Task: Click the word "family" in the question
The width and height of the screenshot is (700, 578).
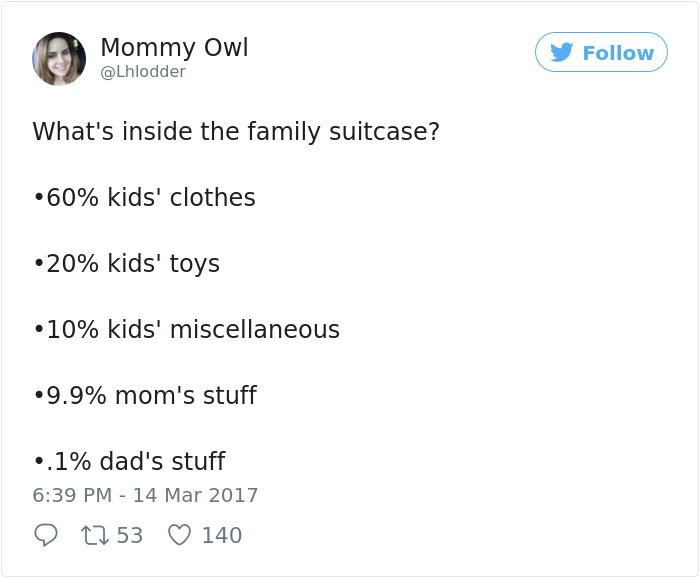Action: (x=284, y=132)
